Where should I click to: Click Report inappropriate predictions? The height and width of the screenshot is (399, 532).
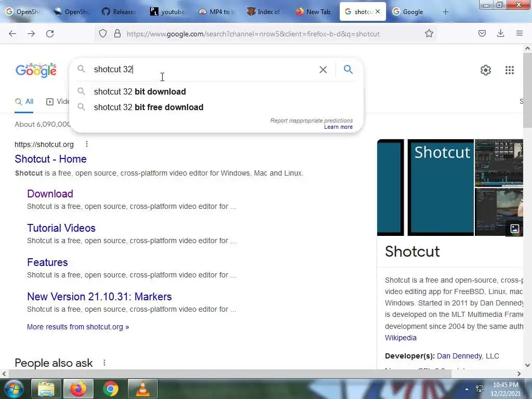pyautogui.click(x=312, y=121)
